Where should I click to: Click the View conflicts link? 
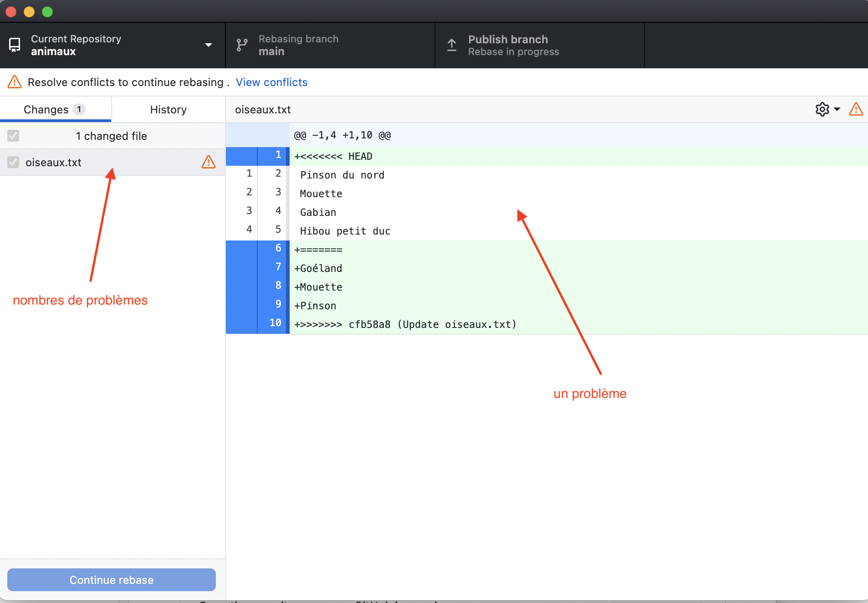point(271,82)
